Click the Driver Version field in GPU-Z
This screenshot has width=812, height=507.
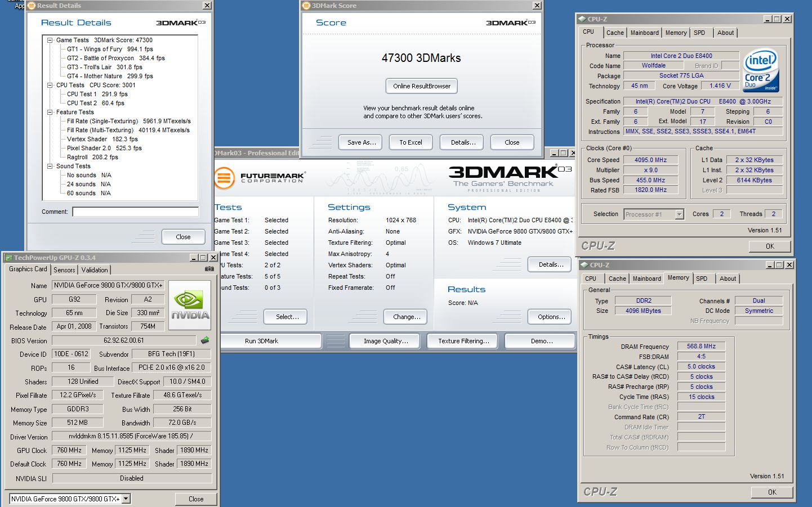(132, 436)
